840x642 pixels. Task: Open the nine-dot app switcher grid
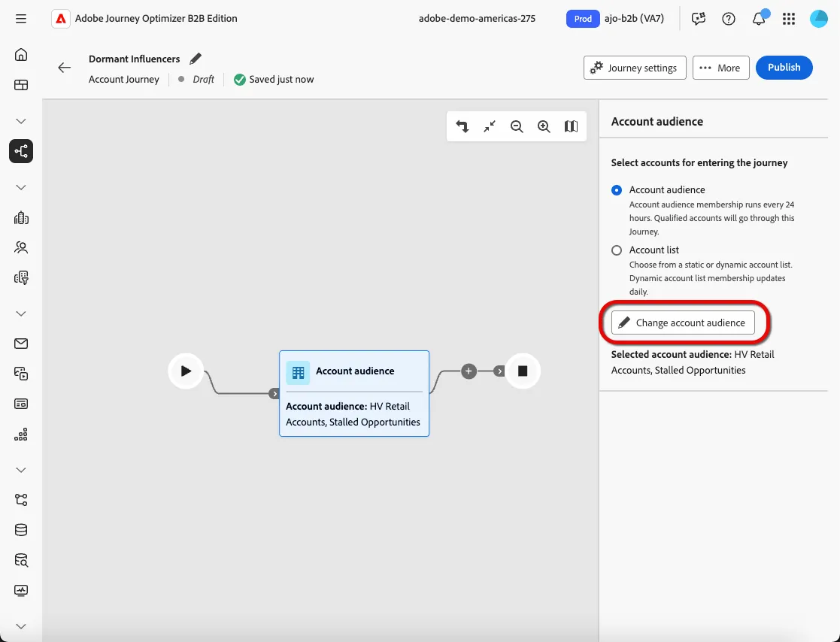789,19
